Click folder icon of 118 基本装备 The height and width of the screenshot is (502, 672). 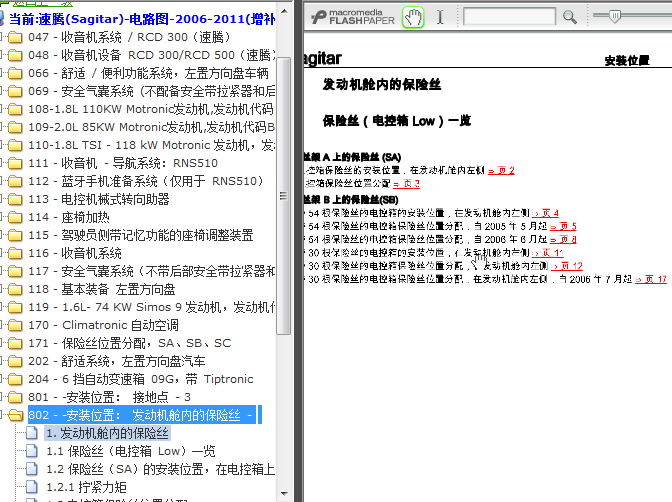point(15,290)
